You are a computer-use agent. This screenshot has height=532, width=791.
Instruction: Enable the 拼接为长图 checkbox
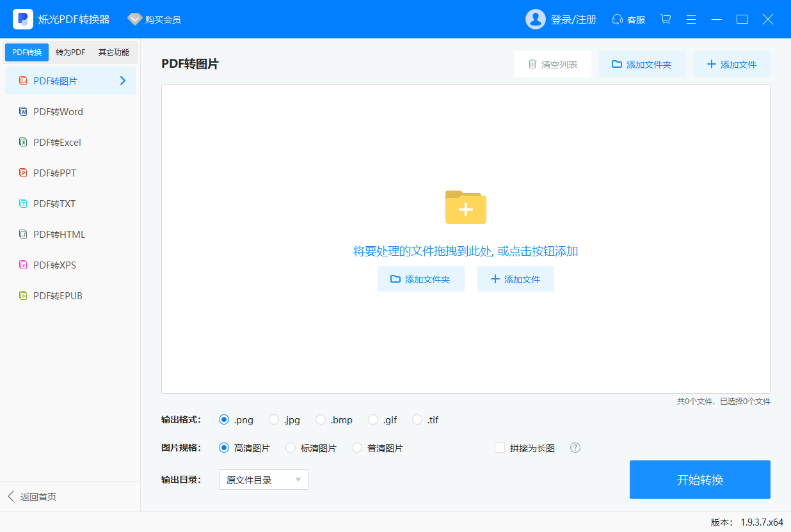pyautogui.click(x=500, y=448)
